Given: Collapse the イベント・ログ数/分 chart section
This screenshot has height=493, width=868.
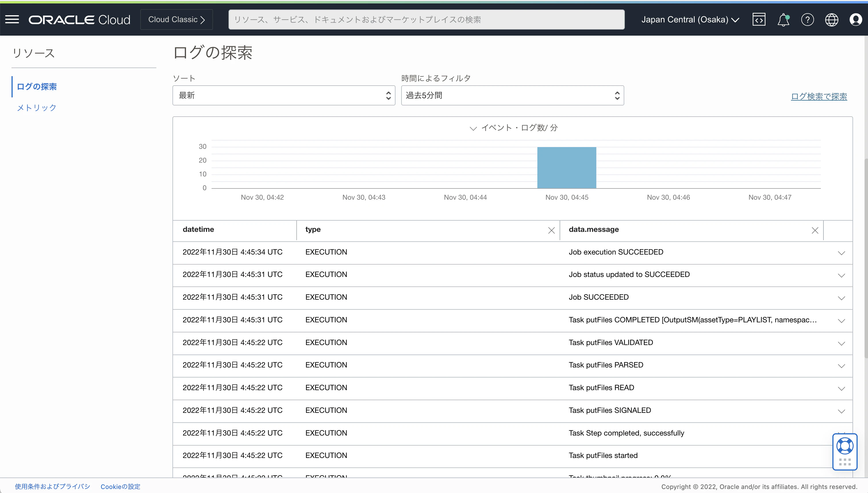Looking at the screenshot, I should pos(473,128).
